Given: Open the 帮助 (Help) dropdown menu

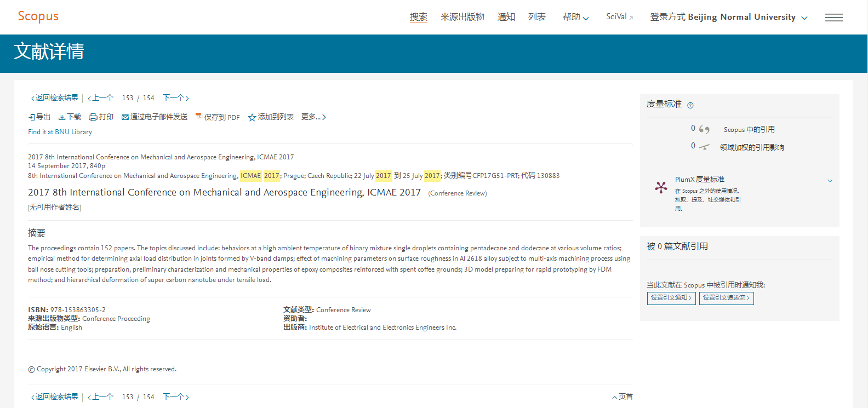Looking at the screenshot, I should [x=575, y=17].
